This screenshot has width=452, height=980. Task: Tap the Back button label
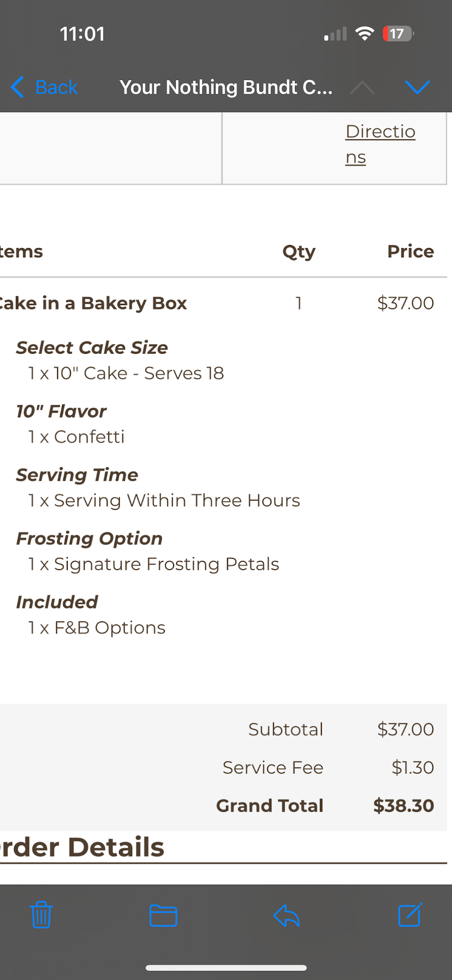point(56,87)
